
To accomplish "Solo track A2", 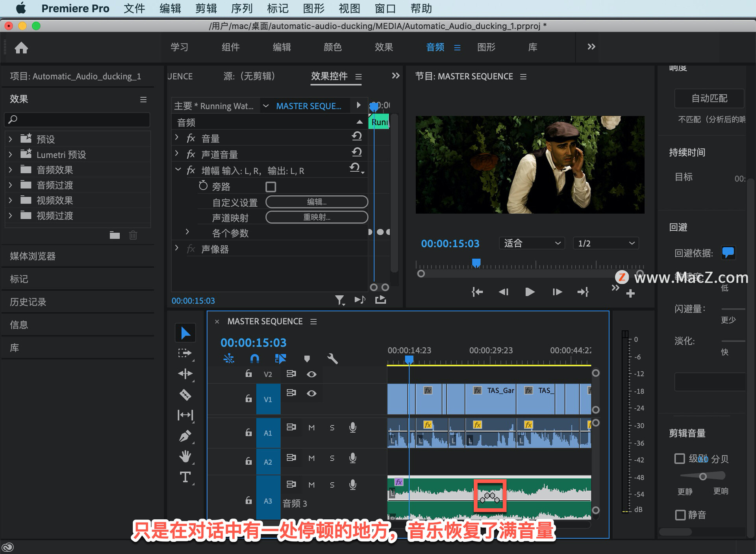I will click(x=332, y=458).
